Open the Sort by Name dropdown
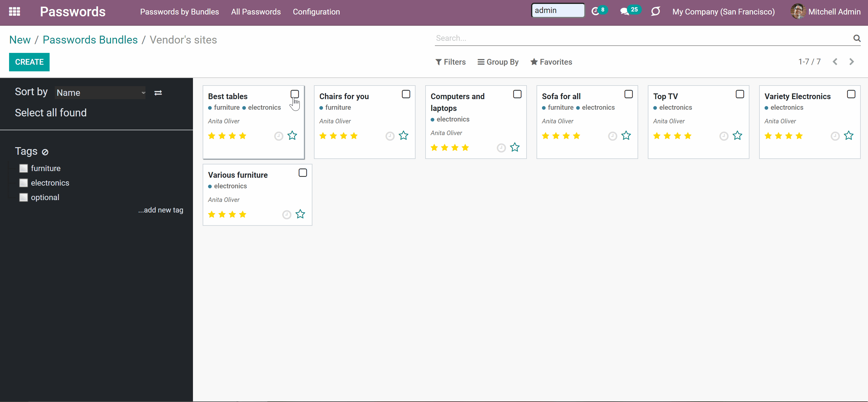The image size is (868, 402). click(x=100, y=92)
